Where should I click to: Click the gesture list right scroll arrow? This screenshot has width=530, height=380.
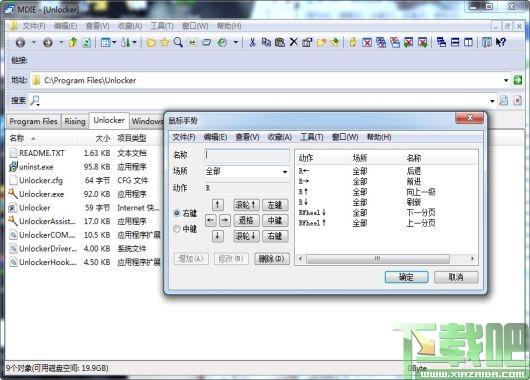tap(472, 259)
